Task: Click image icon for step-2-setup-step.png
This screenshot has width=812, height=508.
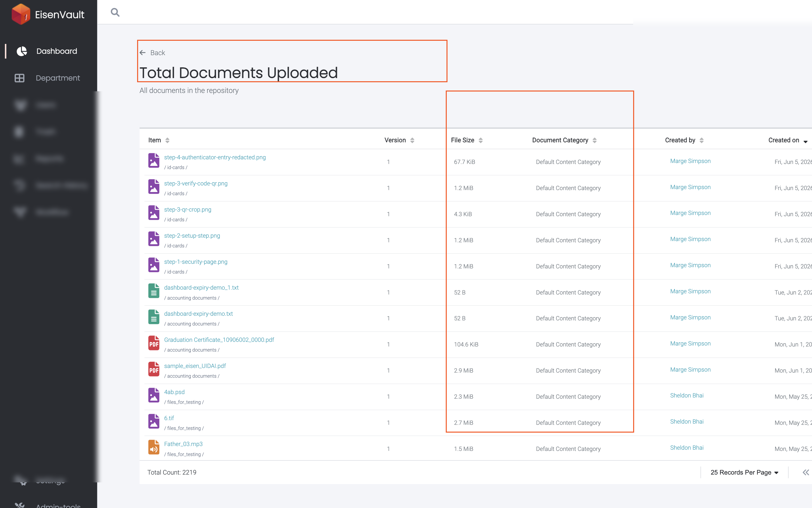Action: coord(154,239)
